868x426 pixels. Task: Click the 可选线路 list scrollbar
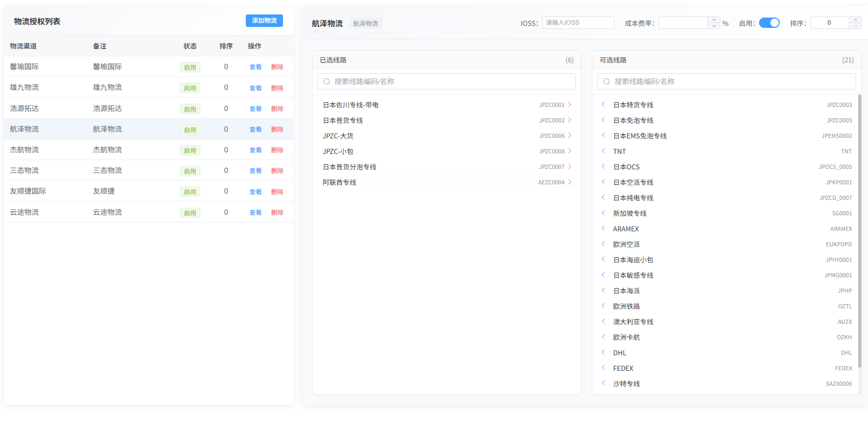point(859,231)
